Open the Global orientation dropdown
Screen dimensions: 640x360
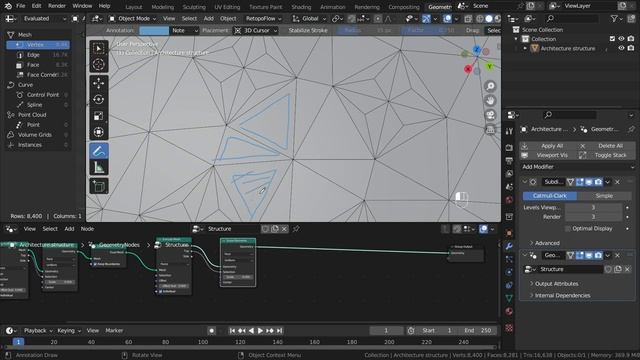pyautogui.click(x=309, y=19)
